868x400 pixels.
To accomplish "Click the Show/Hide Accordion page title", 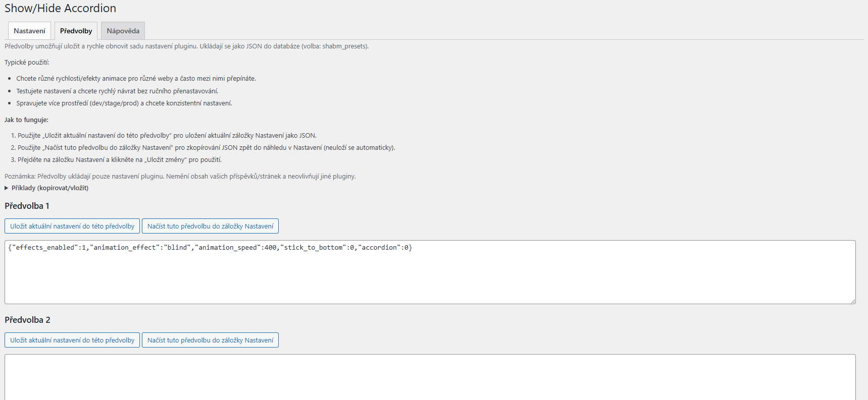I will 60,9.
